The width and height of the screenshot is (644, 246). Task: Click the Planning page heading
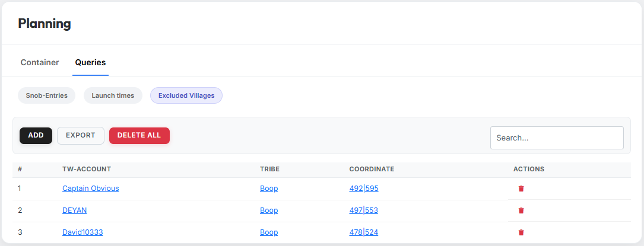[45, 24]
